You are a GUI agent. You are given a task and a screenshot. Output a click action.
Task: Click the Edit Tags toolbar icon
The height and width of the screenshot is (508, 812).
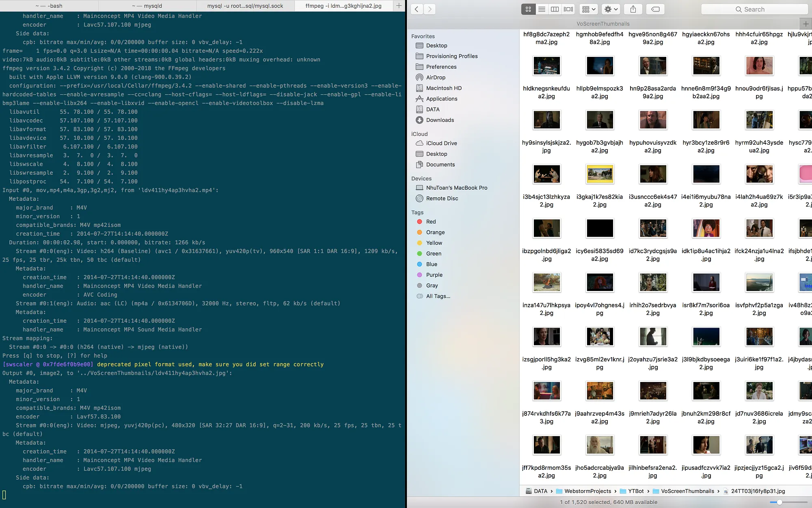pyautogui.click(x=655, y=9)
